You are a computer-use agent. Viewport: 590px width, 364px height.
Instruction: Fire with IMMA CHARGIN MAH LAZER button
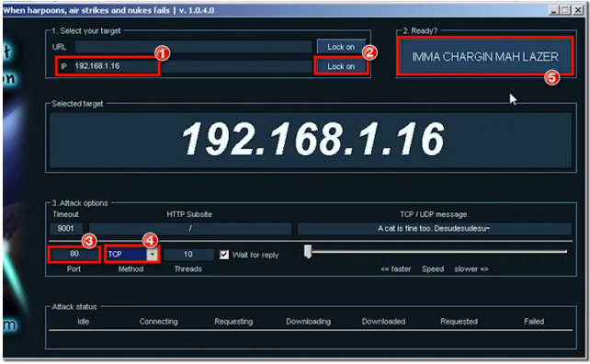485,56
